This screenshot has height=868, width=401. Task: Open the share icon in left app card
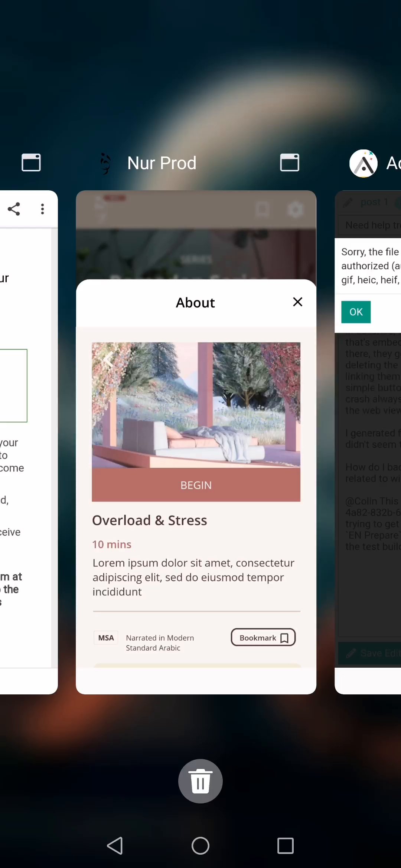point(14,209)
